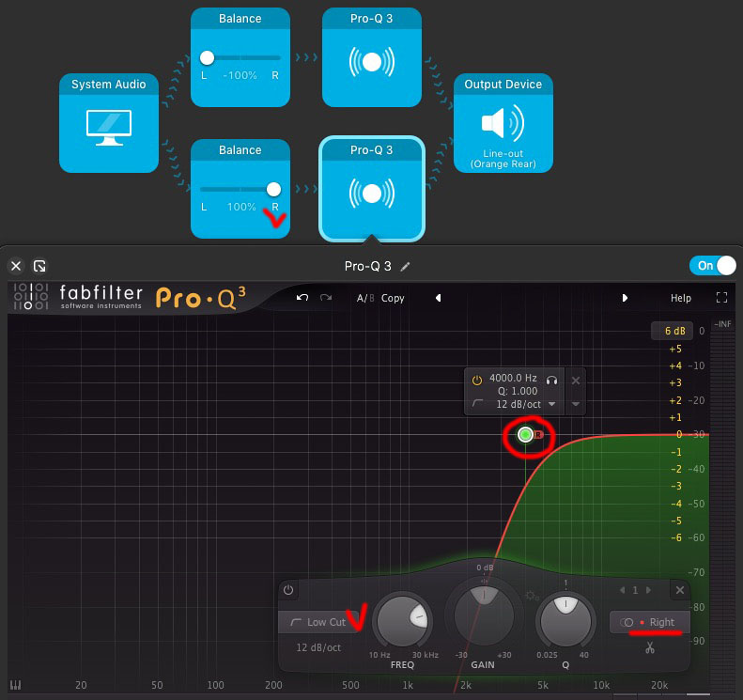The height and width of the screenshot is (700, 743).
Task: Click the balance slider knob in the -100% Balance block
Action: point(207,58)
